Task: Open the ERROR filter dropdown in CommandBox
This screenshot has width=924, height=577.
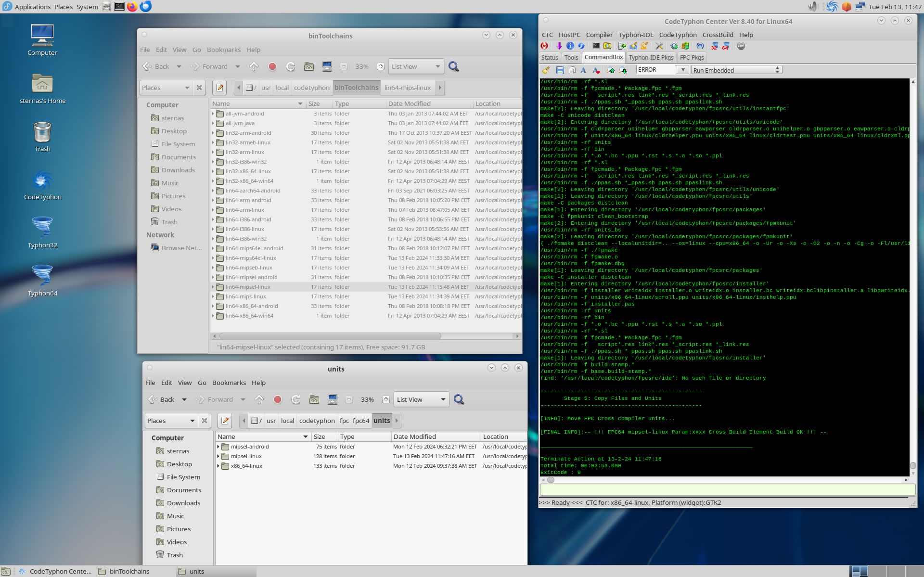Action: 682,70
